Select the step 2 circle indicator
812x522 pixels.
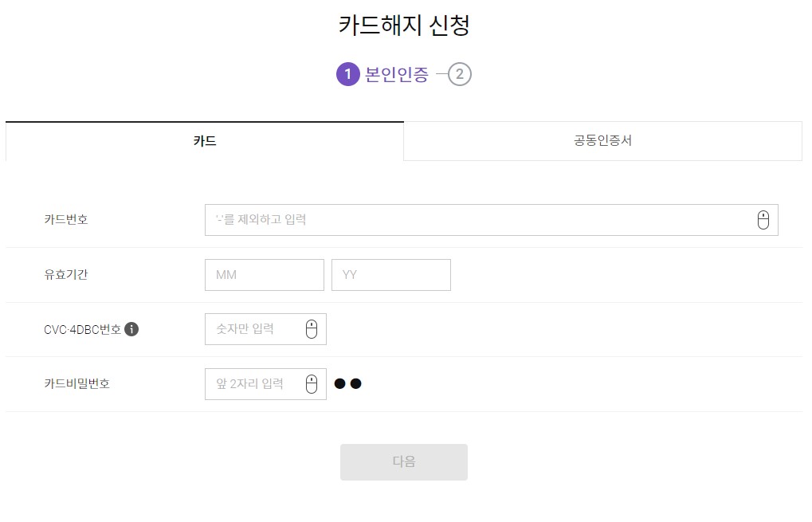[461, 74]
